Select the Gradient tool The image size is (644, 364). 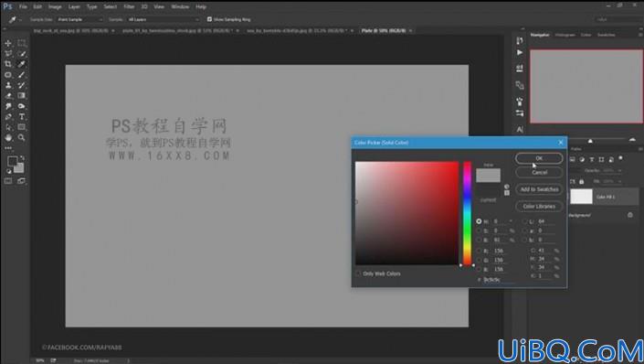[x=21, y=95]
